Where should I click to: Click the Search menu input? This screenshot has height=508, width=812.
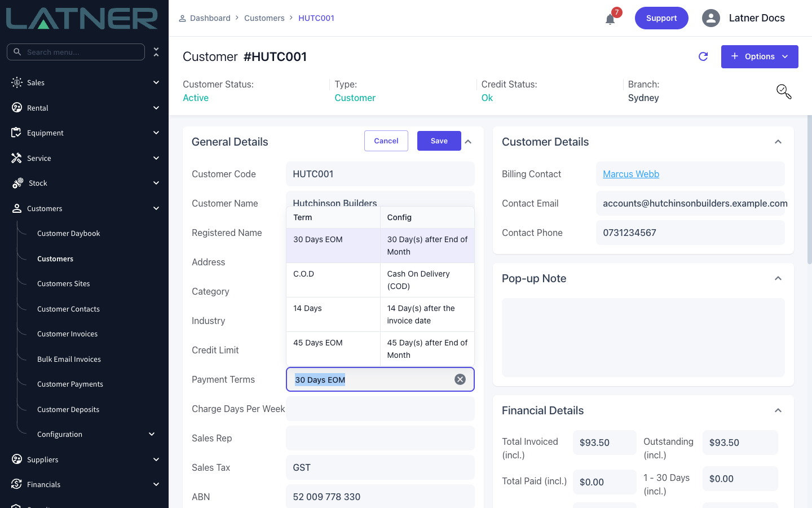76,52
